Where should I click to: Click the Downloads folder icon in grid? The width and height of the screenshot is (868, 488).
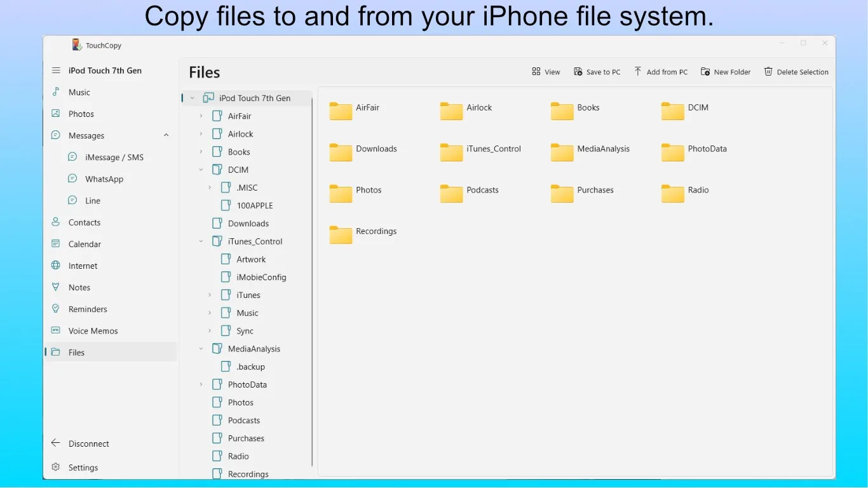point(341,152)
